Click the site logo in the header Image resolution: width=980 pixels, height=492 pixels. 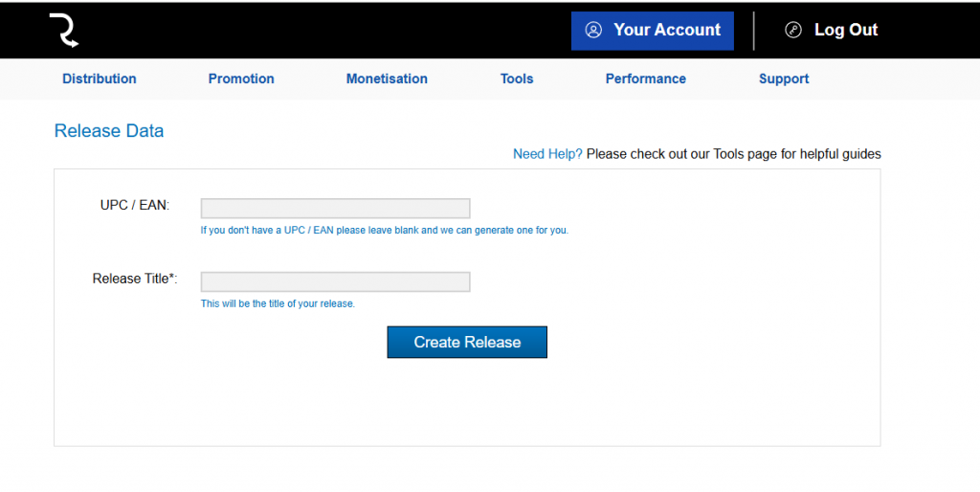click(64, 31)
